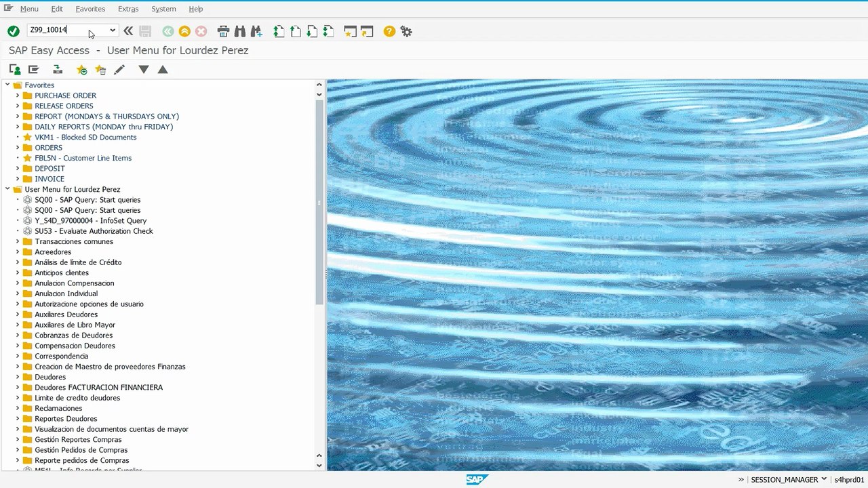Click Delete Favorites star icon
This screenshot has height=488, width=868.
(100, 70)
